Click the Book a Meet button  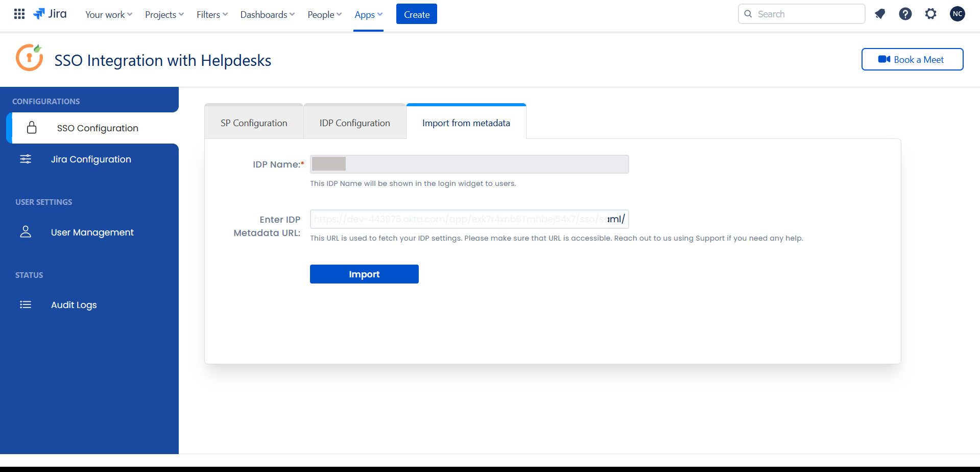tap(912, 59)
